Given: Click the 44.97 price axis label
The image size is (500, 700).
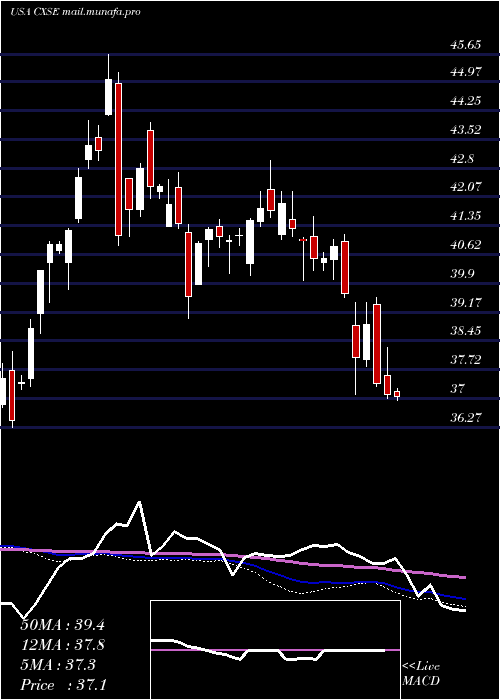Looking at the screenshot, I should click(x=465, y=72).
